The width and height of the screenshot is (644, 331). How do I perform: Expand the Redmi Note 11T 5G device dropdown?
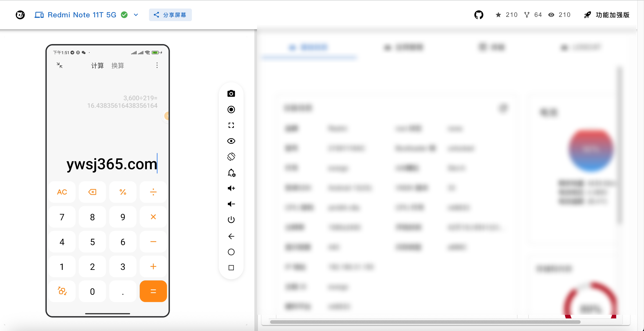coord(136,15)
